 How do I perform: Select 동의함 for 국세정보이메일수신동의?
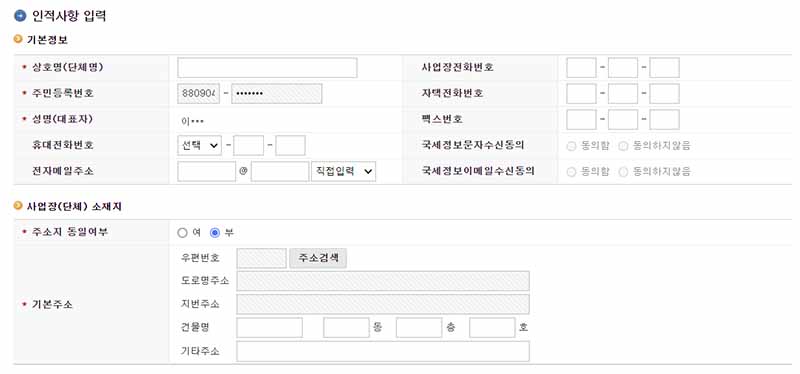click(x=571, y=172)
